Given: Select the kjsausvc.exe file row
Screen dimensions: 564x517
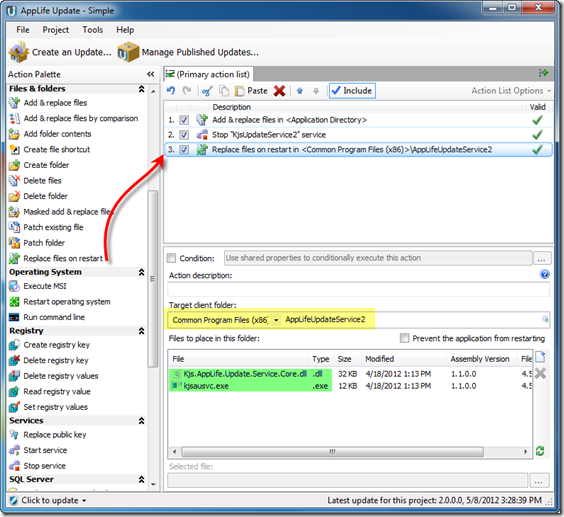Looking at the screenshot, I should pyautogui.click(x=350, y=386).
